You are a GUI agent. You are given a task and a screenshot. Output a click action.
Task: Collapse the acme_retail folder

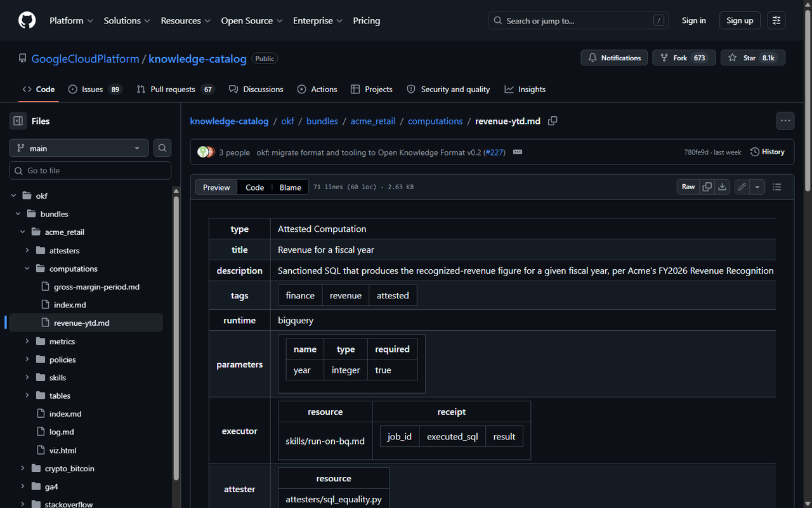click(23, 232)
